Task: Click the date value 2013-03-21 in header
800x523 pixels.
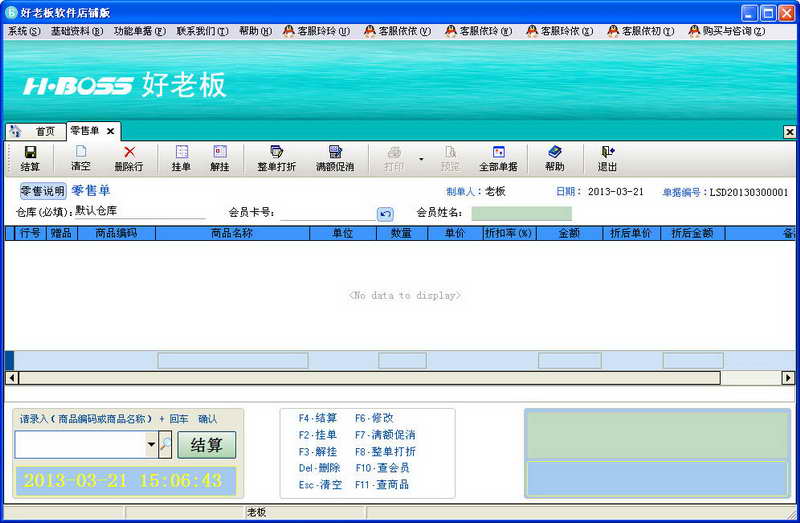Action: point(615,192)
